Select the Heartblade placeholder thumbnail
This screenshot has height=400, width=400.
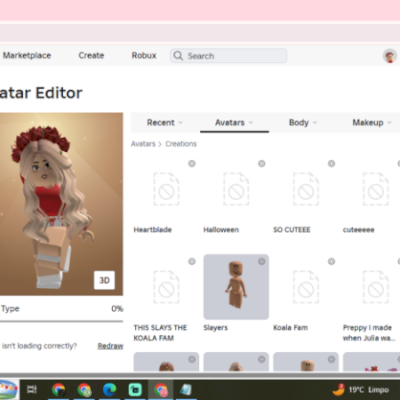[166, 189]
